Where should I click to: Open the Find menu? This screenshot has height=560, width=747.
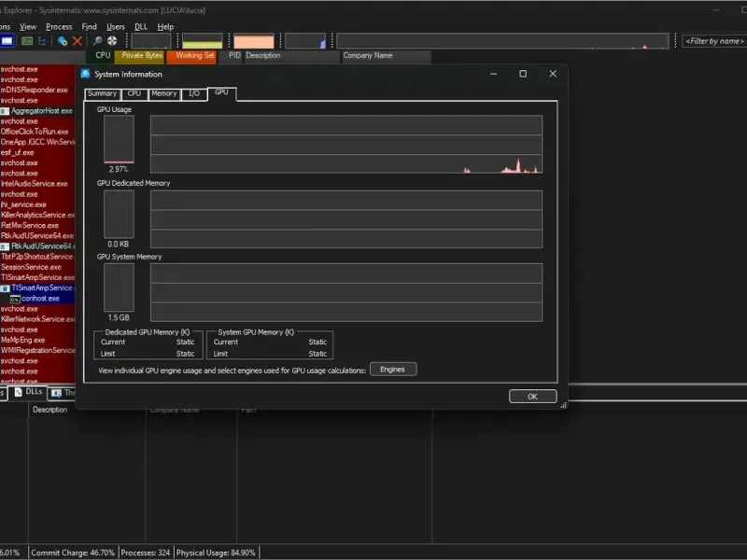coord(89,27)
